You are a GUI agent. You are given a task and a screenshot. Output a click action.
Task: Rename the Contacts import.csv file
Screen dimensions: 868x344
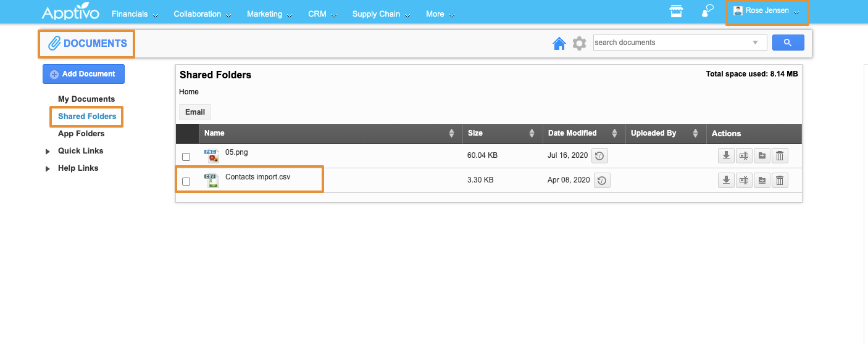[x=744, y=181]
